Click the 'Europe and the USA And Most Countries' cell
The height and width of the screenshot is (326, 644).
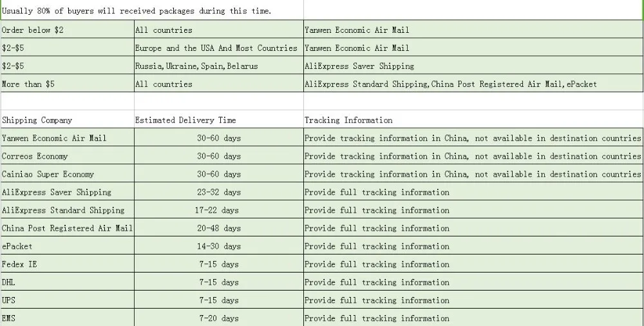pyautogui.click(x=219, y=48)
